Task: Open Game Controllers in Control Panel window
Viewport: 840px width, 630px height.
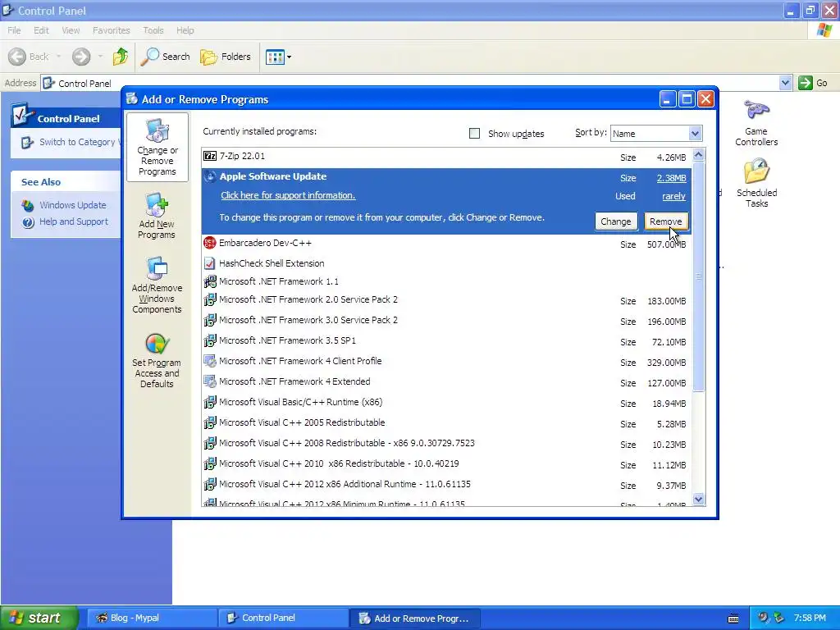Action: point(756,123)
